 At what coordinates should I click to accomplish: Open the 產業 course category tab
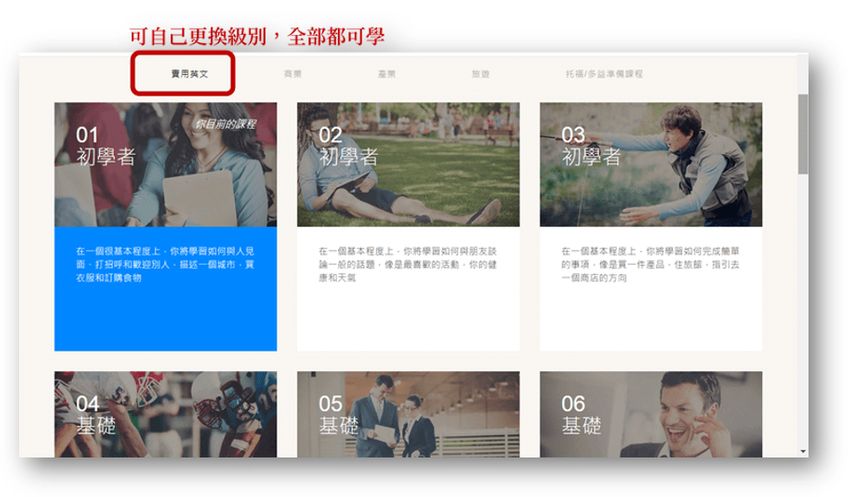[x=386, y=74]
